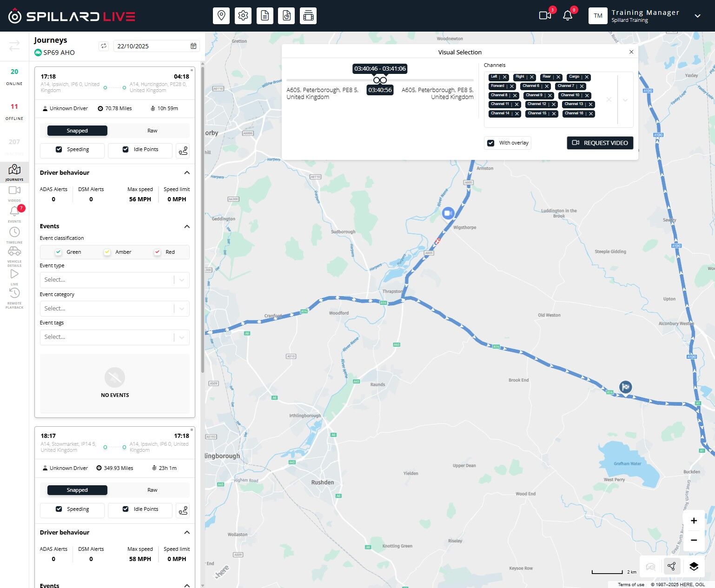715x588 pixels.
Task: Toggle Idle Points checkbox in the 17:18 journey
Action: point(126,149)
